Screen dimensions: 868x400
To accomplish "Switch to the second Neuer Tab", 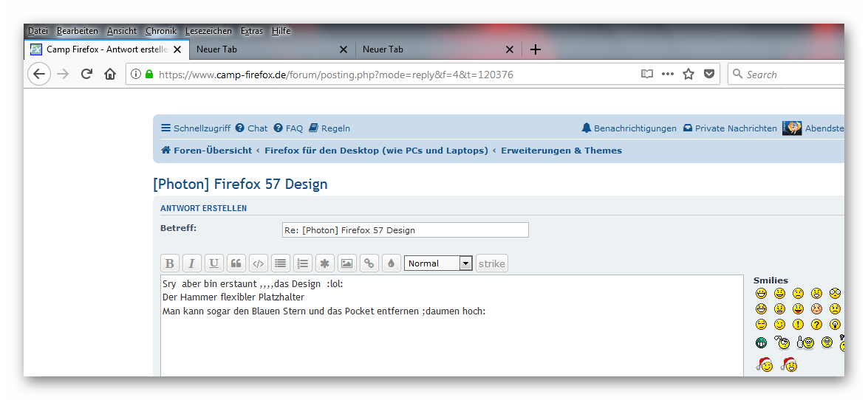I will click(272, 49).
